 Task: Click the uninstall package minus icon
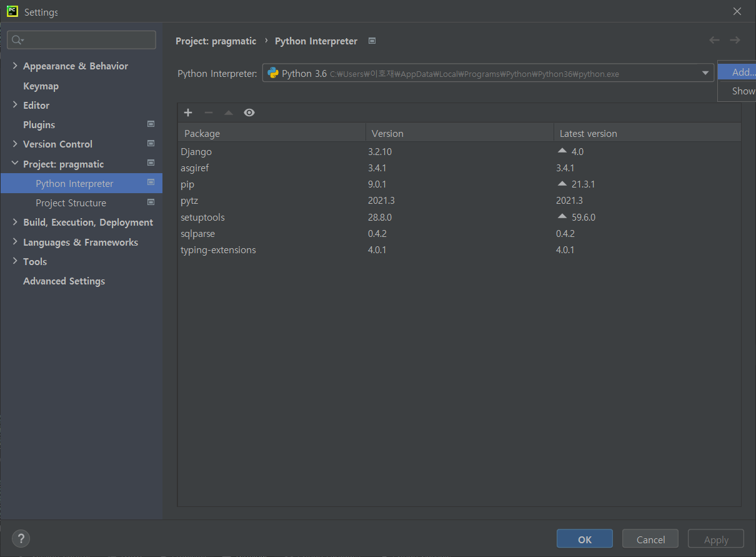click(x=209, y=113)
